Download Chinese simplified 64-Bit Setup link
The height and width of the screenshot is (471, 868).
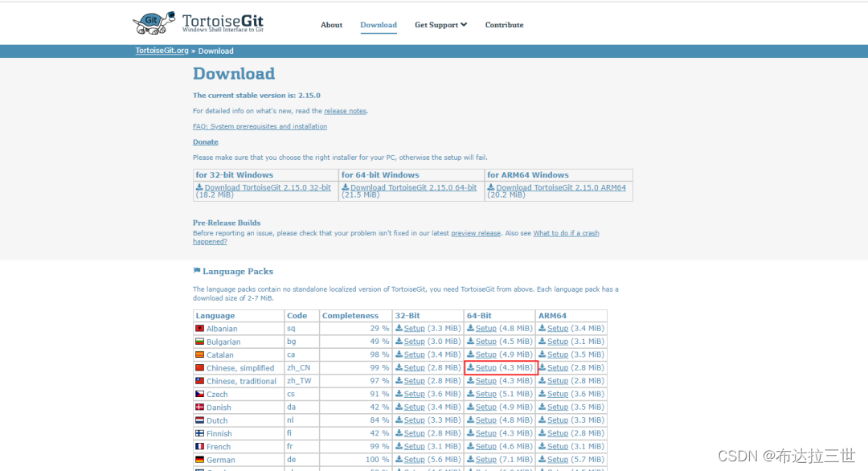[x=486, y=367]
